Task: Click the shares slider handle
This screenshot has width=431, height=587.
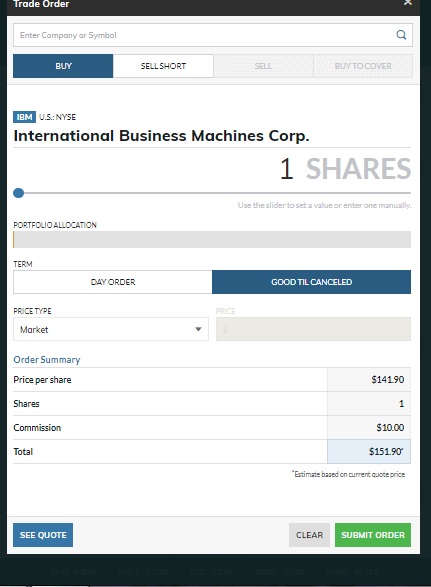Action: click(x=18, y=193)
